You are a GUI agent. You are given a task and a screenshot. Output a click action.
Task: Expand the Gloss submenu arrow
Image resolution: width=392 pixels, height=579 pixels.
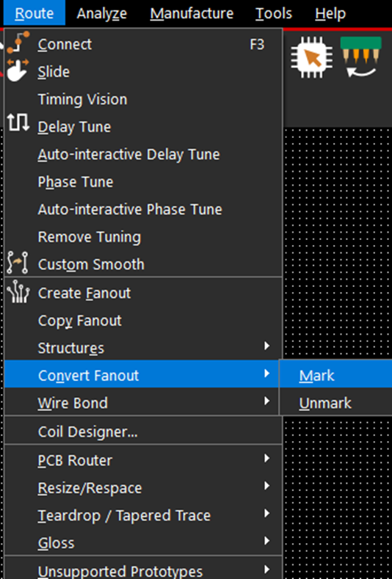[x=266, y=541]
